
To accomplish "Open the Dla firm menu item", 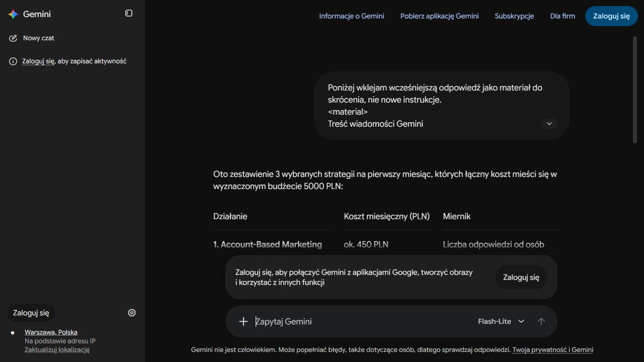I will pos(562,16).
